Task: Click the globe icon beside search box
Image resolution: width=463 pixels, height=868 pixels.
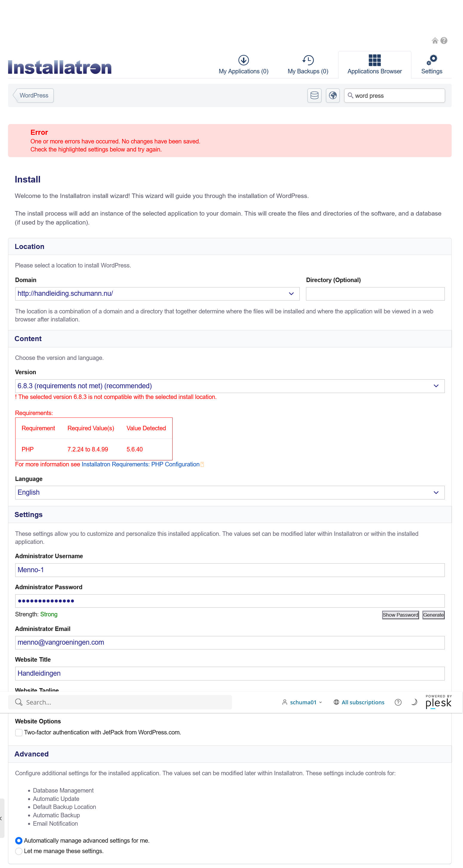Action: (333, 96)
